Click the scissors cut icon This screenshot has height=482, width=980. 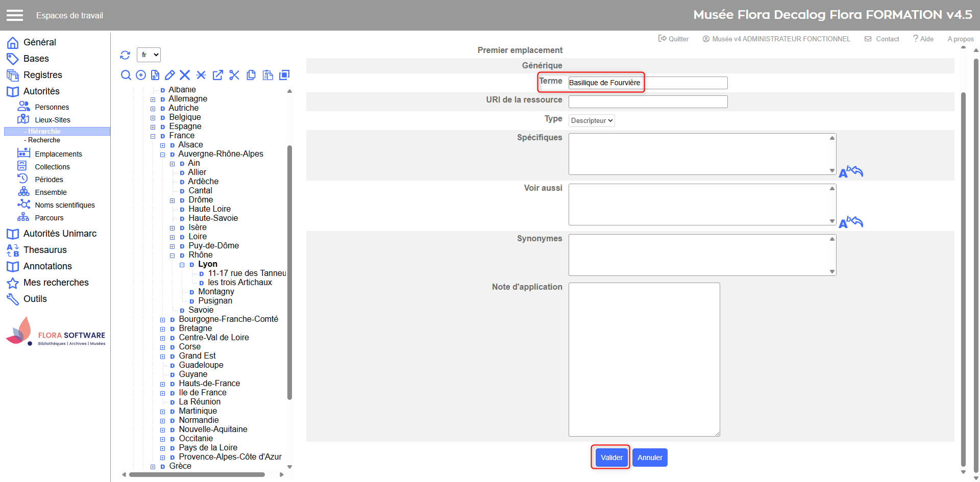[234, 75]
